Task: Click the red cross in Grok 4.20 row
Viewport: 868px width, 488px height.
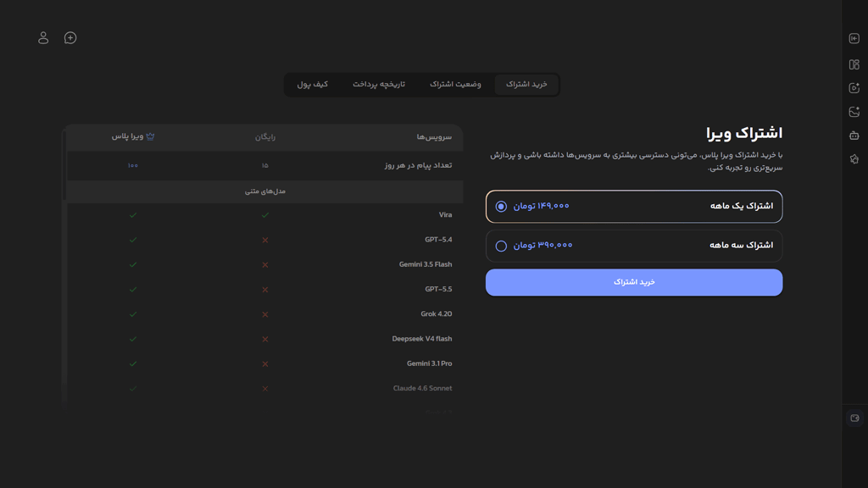Action: (265, 314)
